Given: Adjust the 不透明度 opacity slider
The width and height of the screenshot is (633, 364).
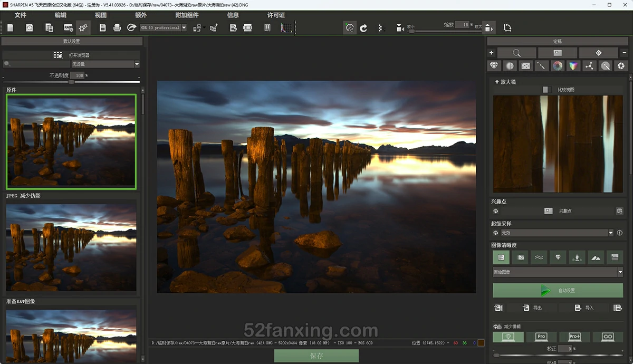Looking at the screenshot, I should coord(72,82).
